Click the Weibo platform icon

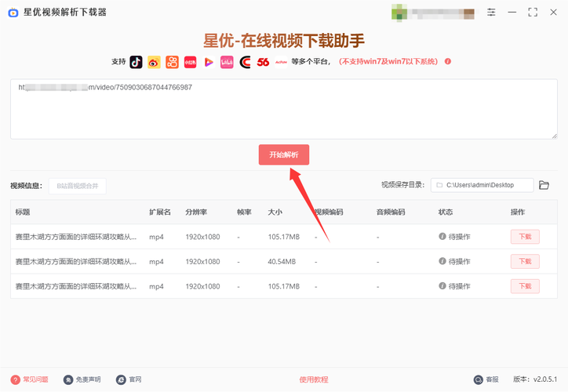point(154,62)
